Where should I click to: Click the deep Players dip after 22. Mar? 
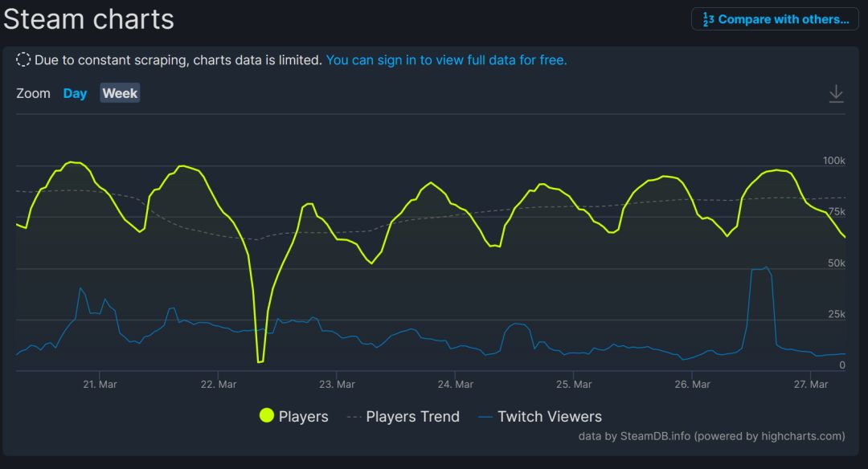click(260, 361)
